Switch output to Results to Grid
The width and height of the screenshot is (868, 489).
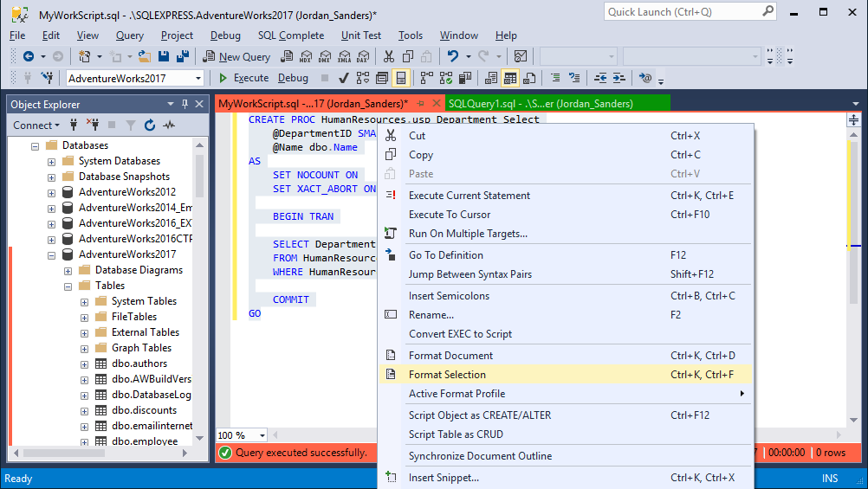point(510,78)
